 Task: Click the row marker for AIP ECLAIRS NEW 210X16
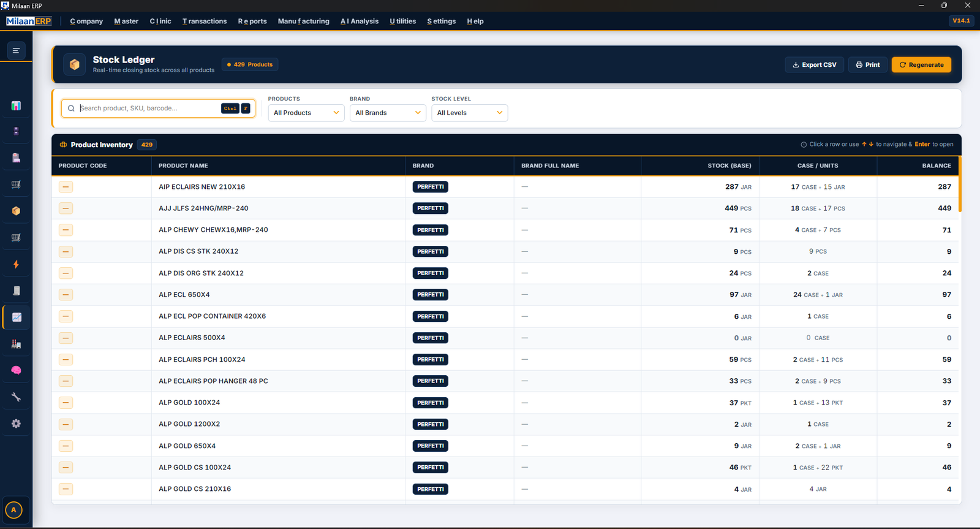pyautogui.click(x=66, y=187)
